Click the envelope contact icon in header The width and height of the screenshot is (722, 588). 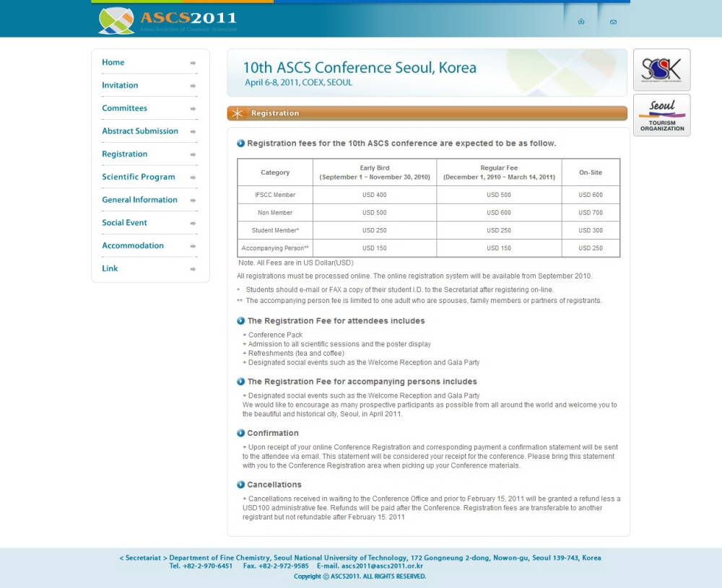click(613, 22)
